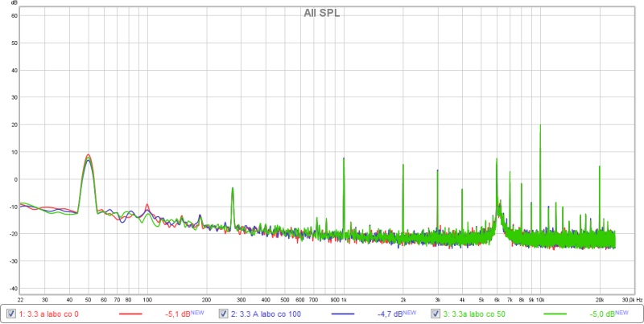
Task: Click the top of the 1 kHz peak
Action: pos(344,158)
